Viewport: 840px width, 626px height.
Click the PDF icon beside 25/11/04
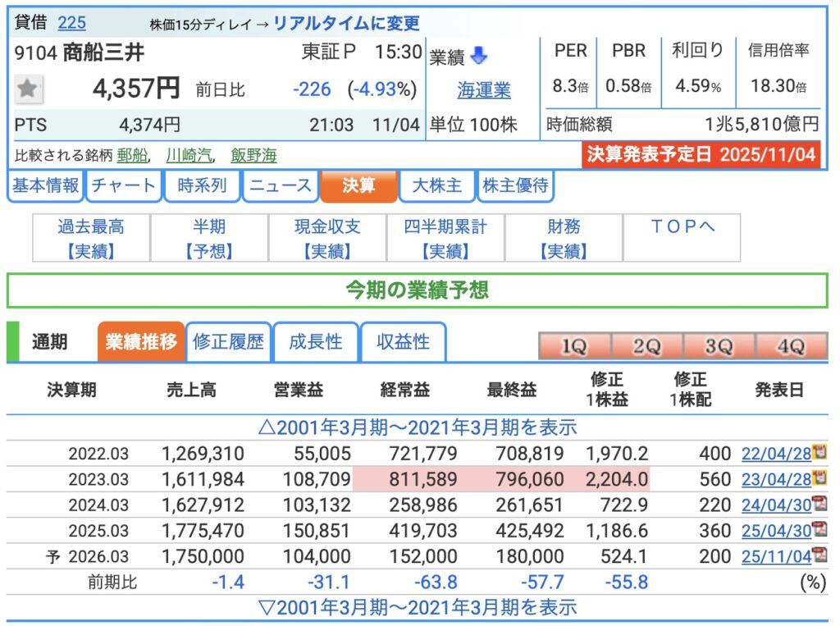point(819,556)
